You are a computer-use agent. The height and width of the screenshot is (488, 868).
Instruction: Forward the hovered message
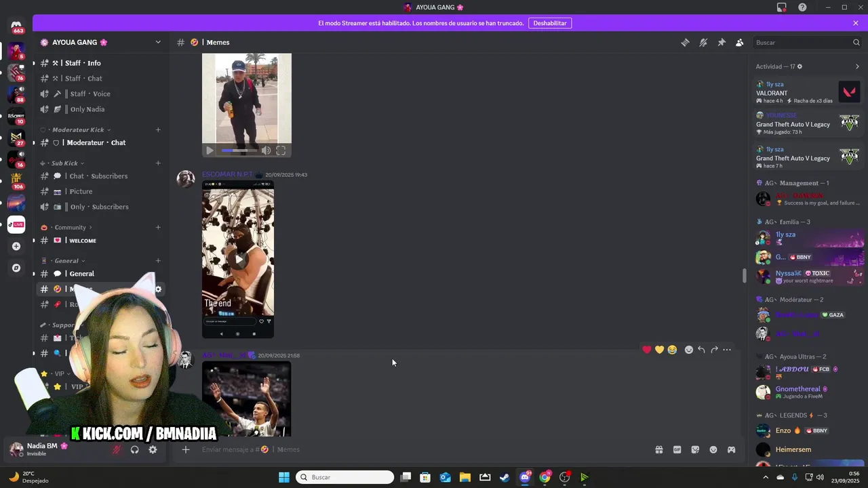(x=714, y=350)
